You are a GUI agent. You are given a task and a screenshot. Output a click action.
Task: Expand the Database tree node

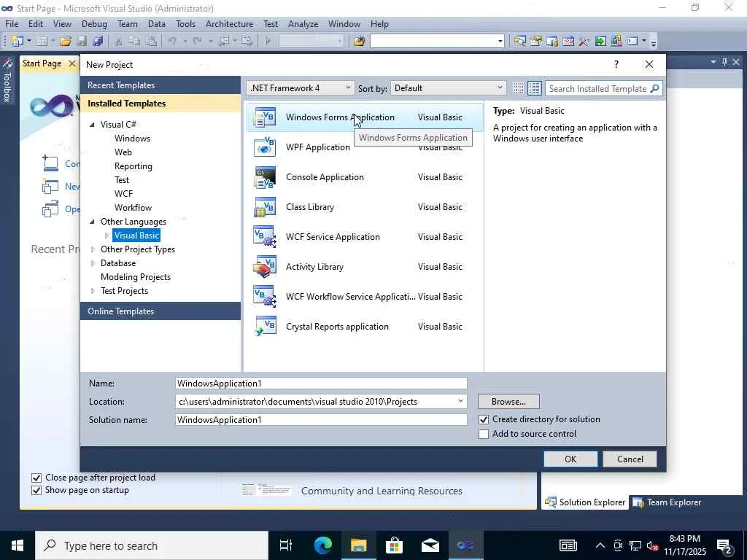93,262
